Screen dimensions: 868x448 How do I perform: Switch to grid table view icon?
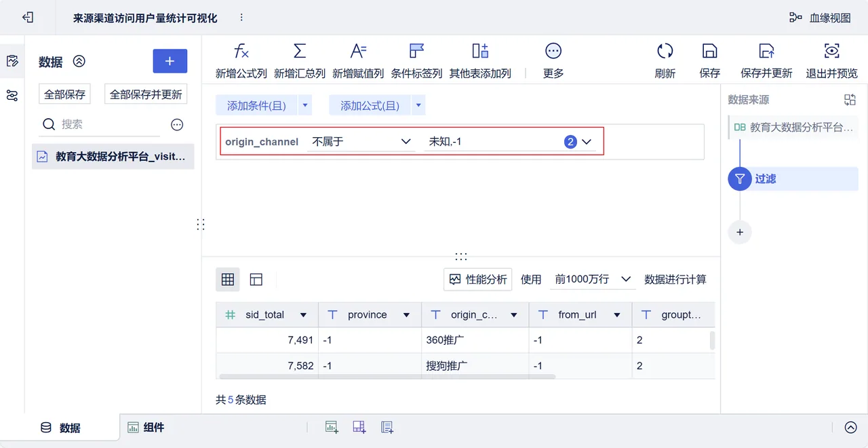pos(228,279)
